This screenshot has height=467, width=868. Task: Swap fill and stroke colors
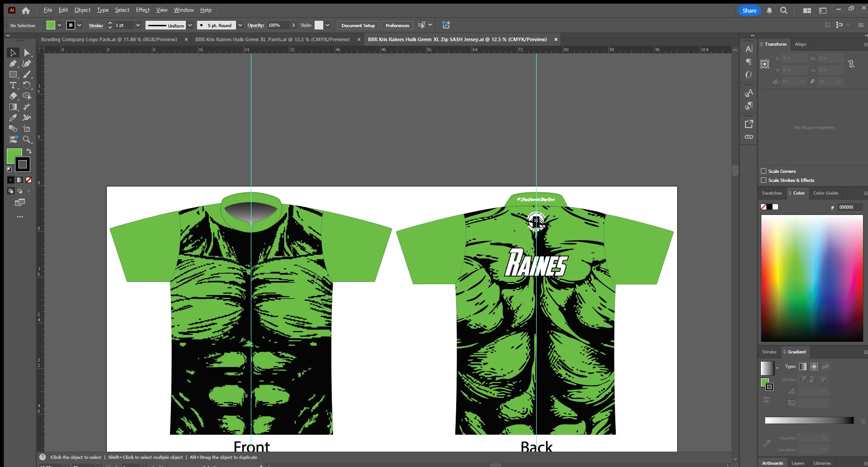[x=29, y=151]
